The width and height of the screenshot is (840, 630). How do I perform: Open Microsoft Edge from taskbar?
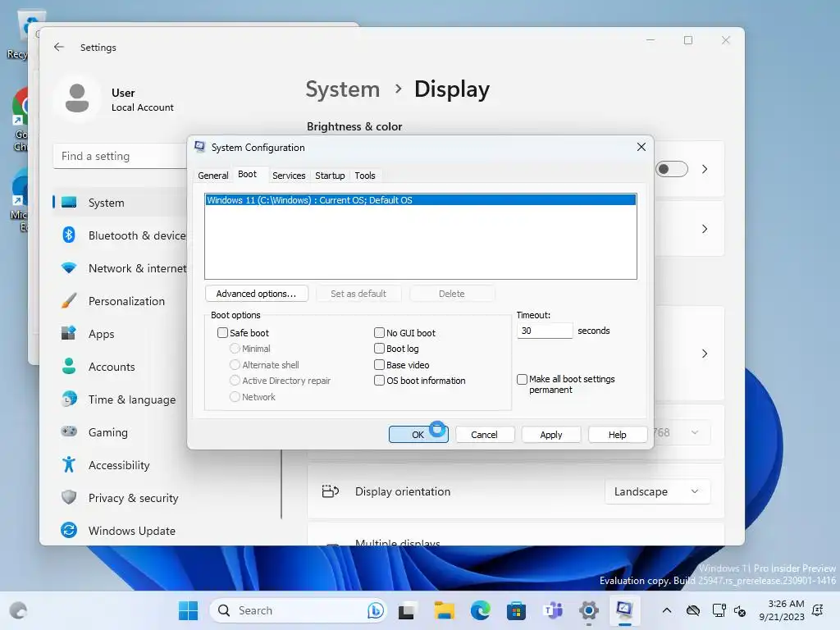tap(481, 610)
